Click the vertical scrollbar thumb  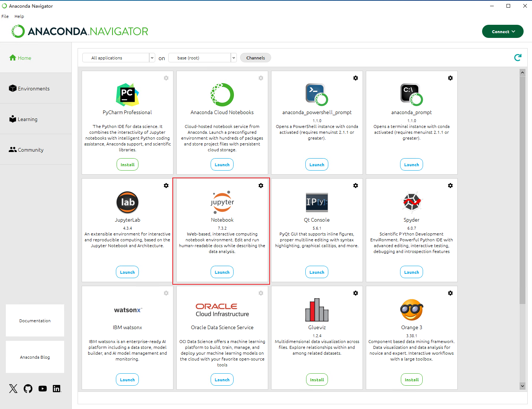pyautogui.click(x=523, y=190)
